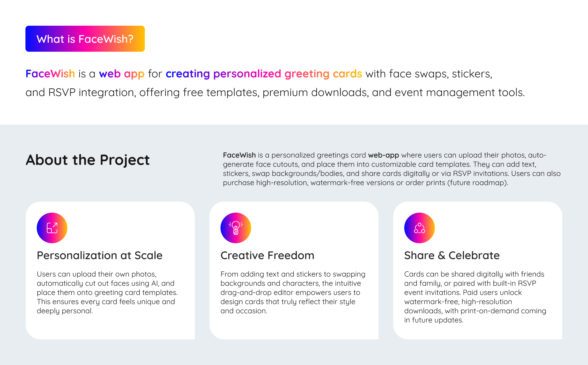The image size is (588, 365).
Task: Click the description text about uploading photos
Action: [x=107, y=292]
